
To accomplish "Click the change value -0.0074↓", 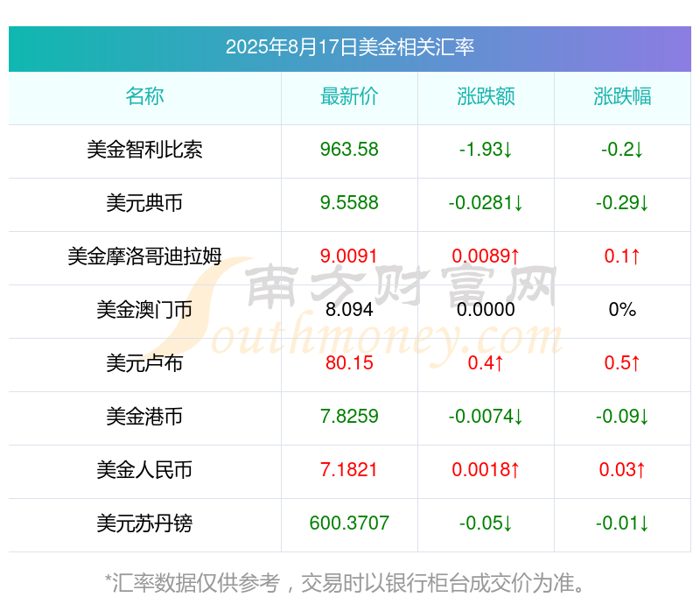I will [x=486, y=417].
